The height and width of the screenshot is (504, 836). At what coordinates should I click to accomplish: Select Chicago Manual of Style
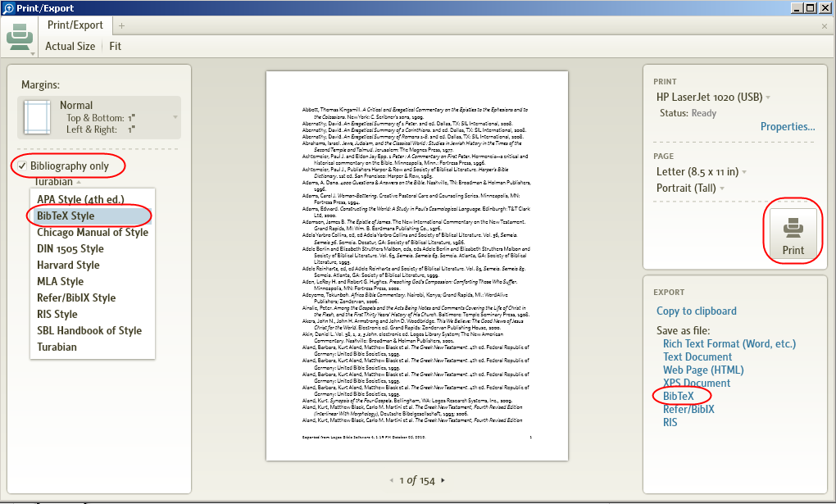click(x=93, y=233)
